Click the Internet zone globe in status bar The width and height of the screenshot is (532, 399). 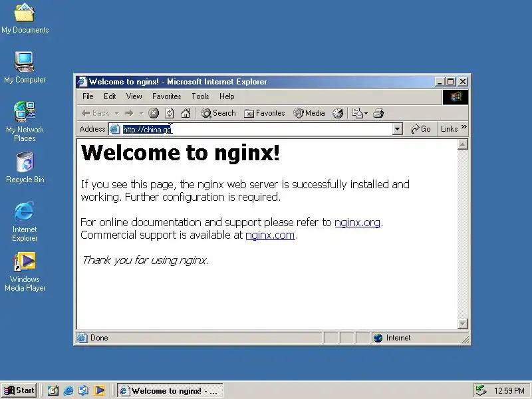point(378,338)
